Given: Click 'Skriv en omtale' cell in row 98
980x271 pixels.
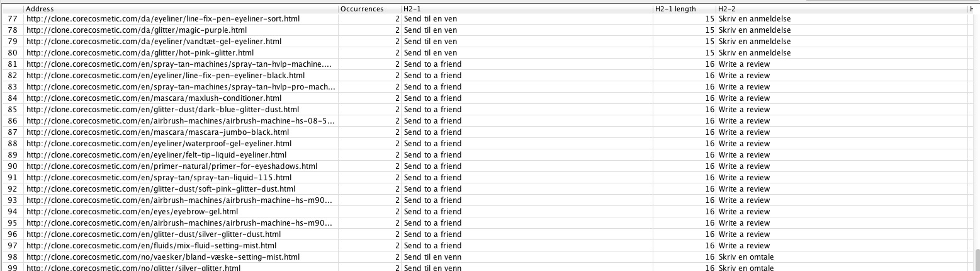Looking at the screenshot, I should (x=746, y=257).
